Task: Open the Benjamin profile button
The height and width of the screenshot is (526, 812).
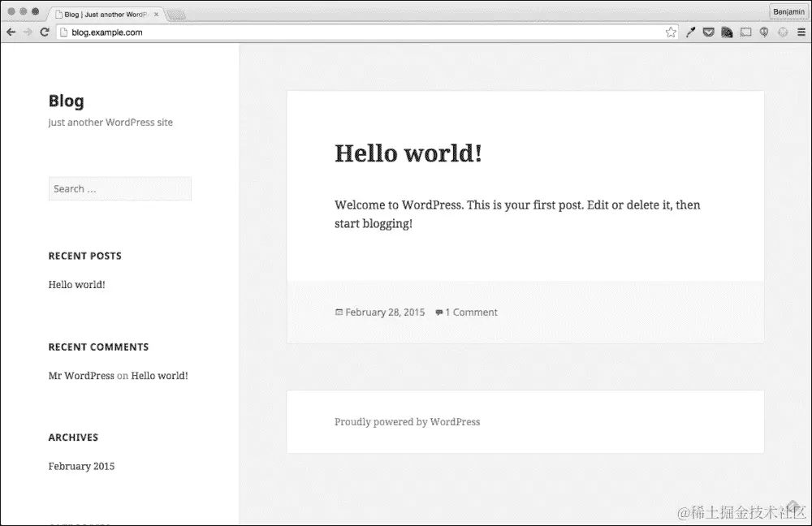Action: point(788,12)
